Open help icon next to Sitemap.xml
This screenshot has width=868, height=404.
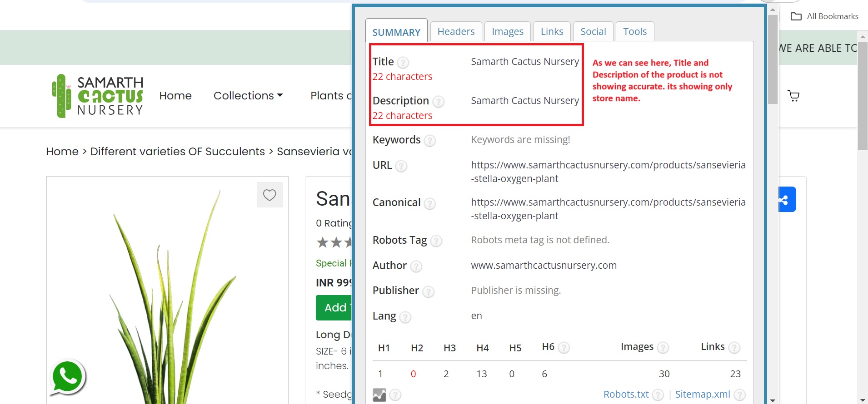pyautogui.click(x=740, y=395)
